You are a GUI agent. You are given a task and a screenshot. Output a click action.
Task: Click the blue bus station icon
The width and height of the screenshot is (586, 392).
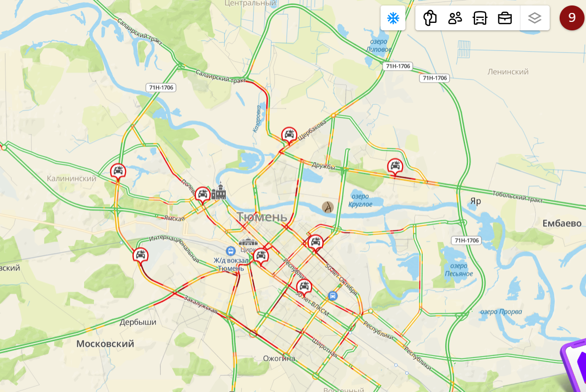coord(333,296)
